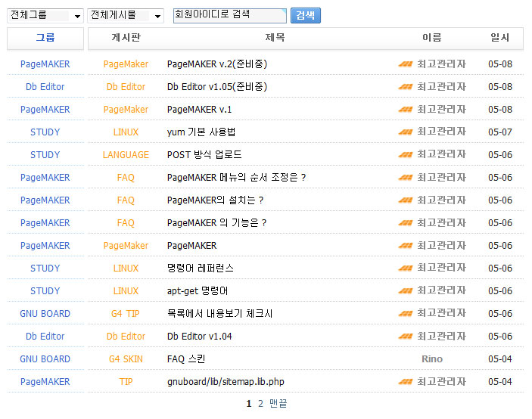This screenshot has height=419, width=532.
Task: Click admin icon in Db Editor v1.04 row
Action: point(405,337)
